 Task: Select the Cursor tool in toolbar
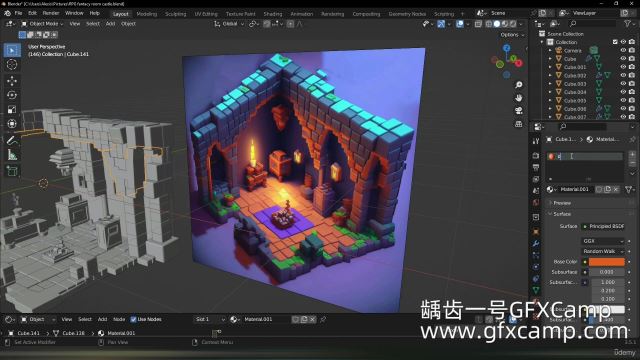[12, 64]
